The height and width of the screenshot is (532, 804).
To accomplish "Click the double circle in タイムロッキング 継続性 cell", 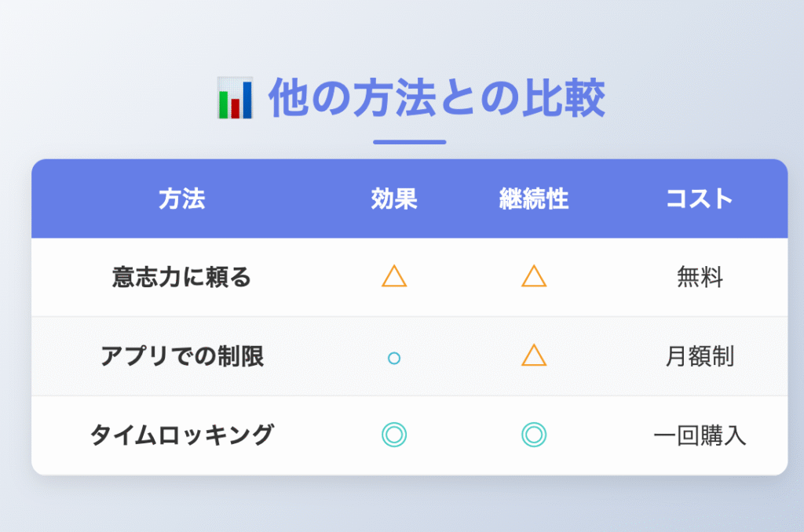I will [534, 435].
